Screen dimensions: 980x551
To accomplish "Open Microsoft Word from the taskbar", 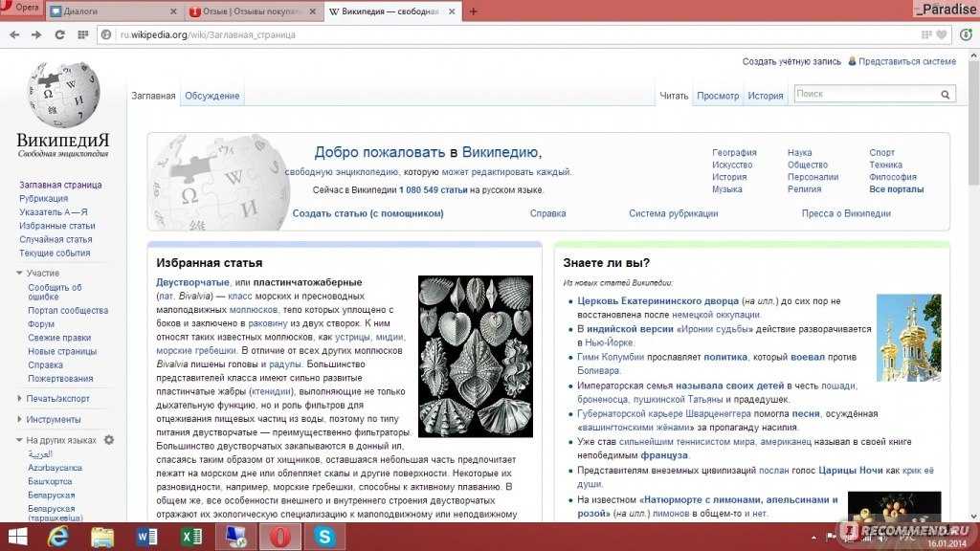I will (x=146, y=537).
